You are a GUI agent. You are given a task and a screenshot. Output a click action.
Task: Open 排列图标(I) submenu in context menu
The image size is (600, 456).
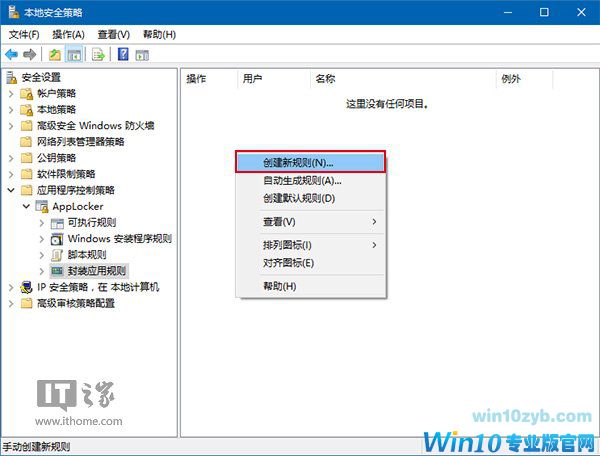310,245
